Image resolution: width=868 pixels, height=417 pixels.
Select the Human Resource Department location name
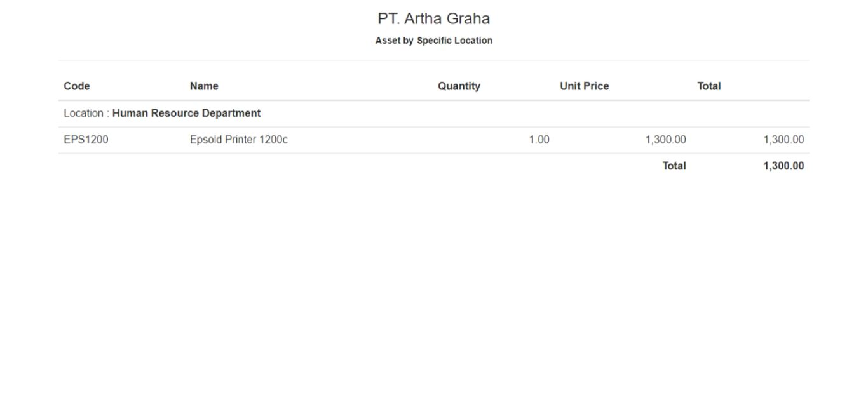(x=186, y=114)
